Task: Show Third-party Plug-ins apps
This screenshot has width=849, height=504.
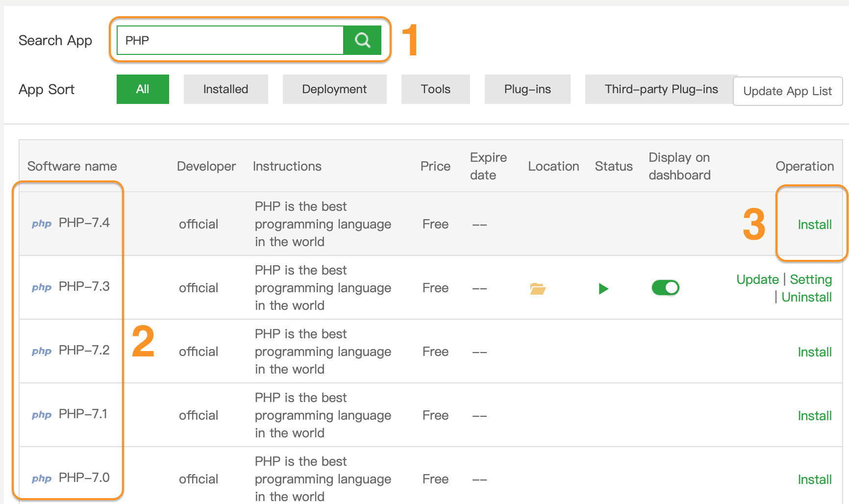Action: (x=661, y=89)
